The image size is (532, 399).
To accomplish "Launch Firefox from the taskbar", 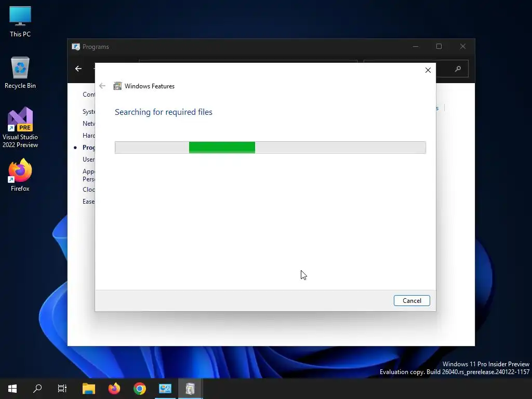I will tap(114, 389).
